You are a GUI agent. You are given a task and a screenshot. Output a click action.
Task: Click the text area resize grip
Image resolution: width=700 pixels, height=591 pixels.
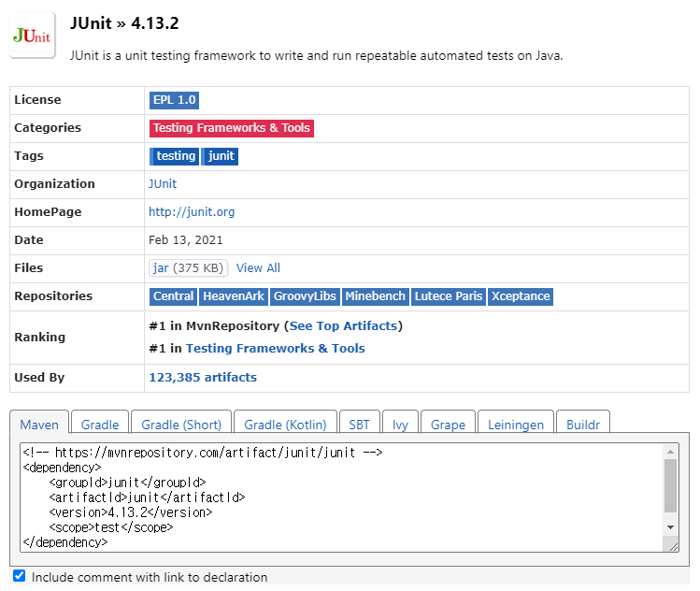pos(673,546)
